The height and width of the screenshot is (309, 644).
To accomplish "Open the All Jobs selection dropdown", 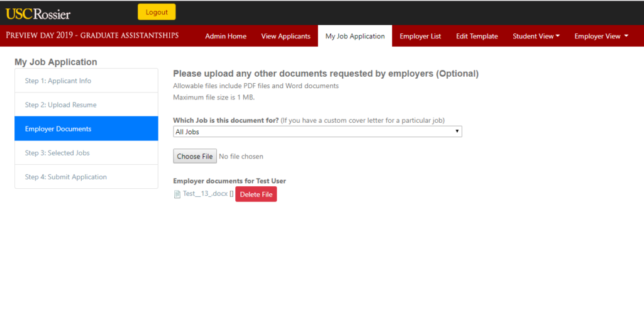I will click(318, 132).
